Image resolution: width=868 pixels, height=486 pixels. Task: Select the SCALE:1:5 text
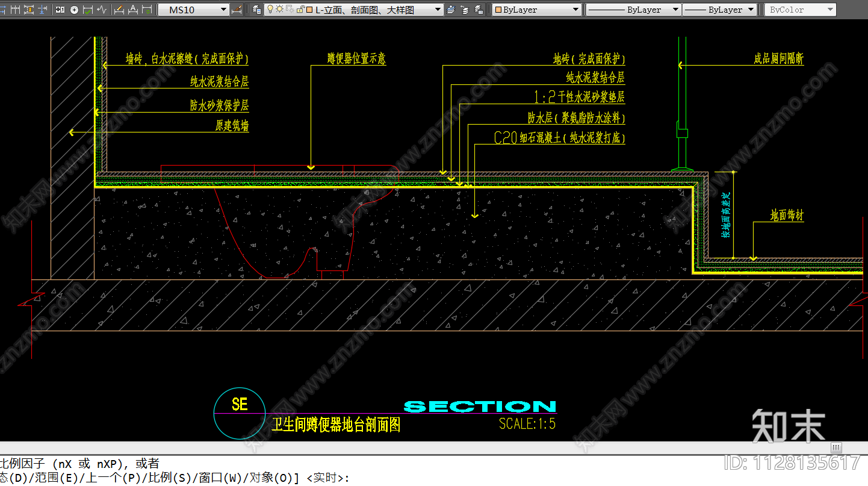(527, 423)
